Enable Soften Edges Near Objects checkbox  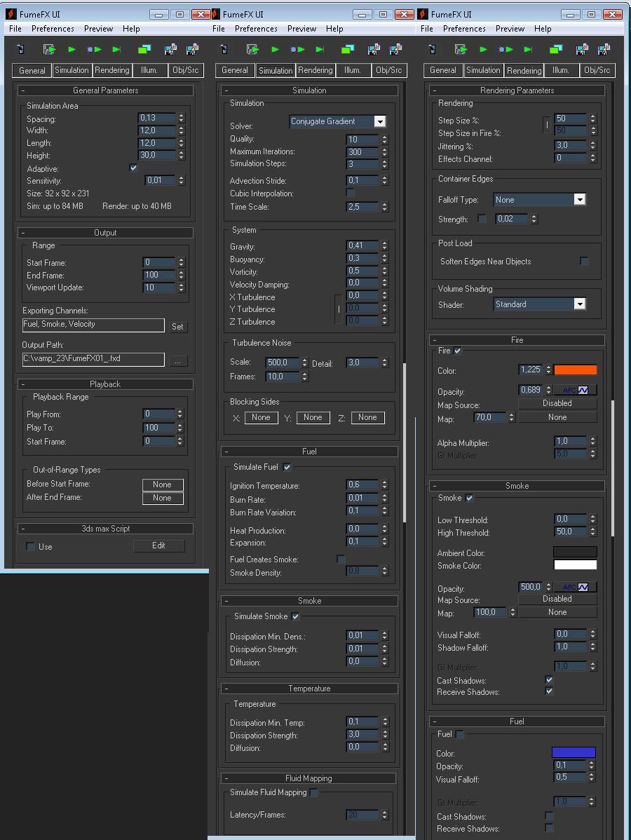pyautogui.click(x=584, y=261)
